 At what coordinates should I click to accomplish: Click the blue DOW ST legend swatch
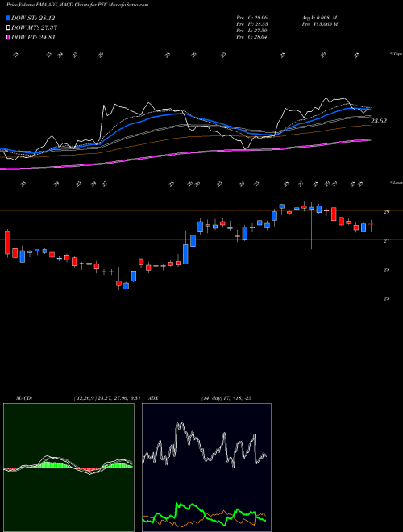click(8, 18)
